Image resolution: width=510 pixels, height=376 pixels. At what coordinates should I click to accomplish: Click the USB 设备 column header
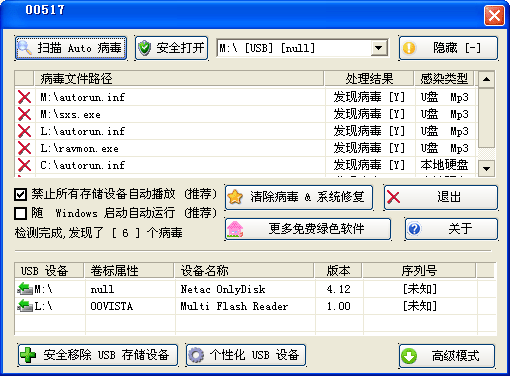coord(49,271)
